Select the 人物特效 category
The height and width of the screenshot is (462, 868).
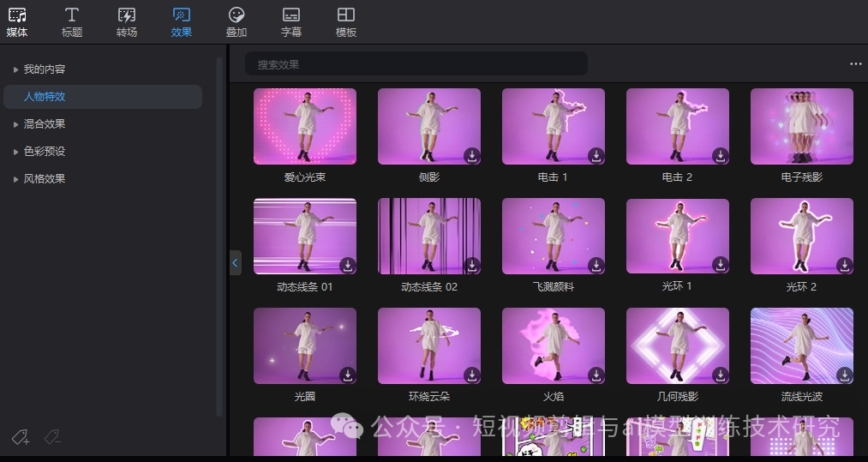click(x=103, y=96)
